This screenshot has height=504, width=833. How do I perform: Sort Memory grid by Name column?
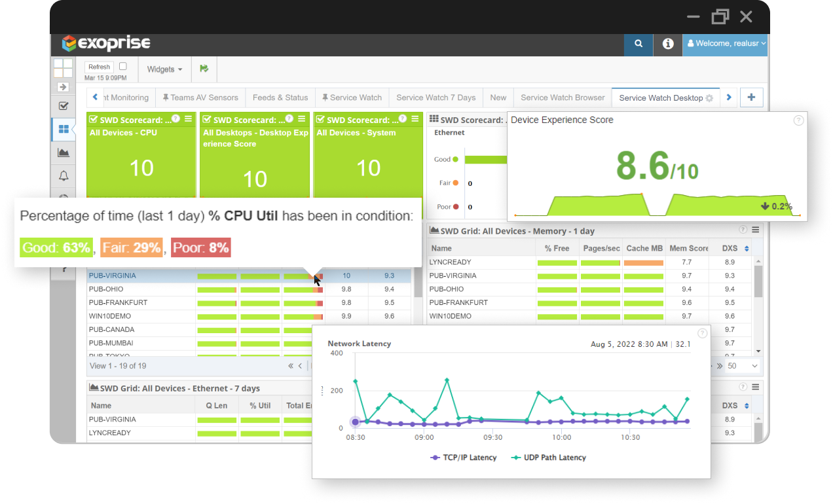[x=481, y=249]
